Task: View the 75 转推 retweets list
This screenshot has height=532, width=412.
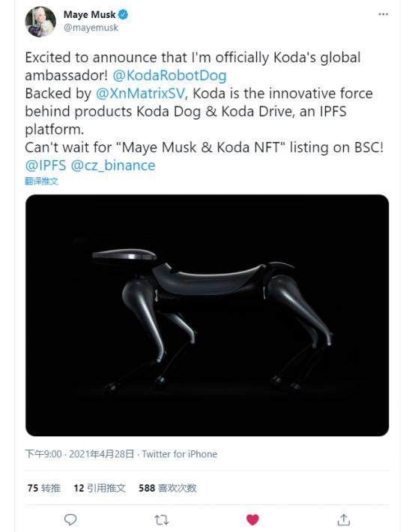Action: 43,488
